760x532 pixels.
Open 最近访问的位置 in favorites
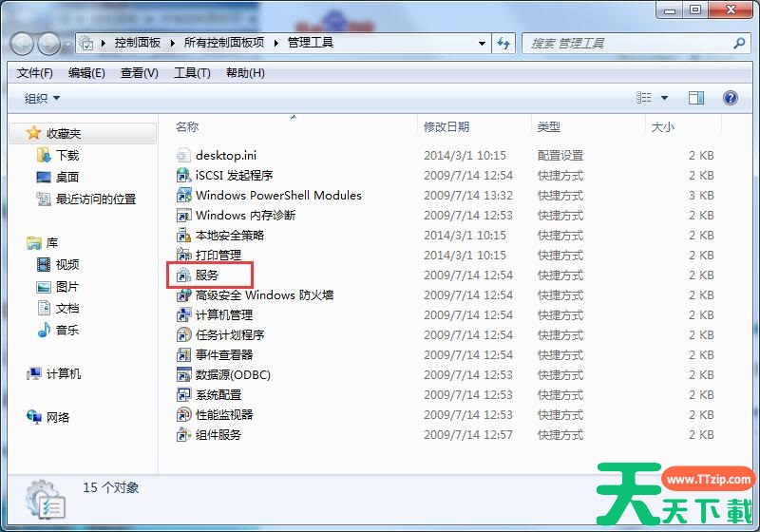pos(96,199)
